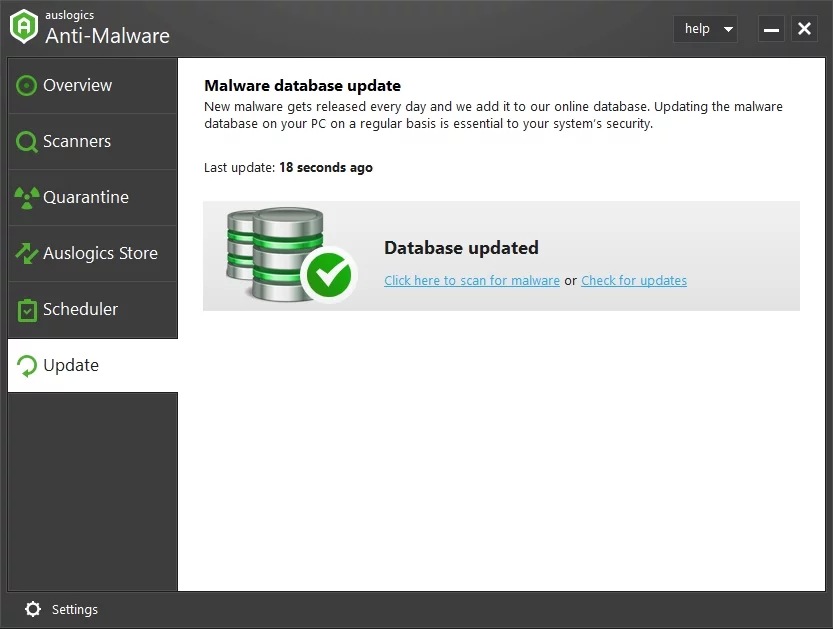Click the Overview target icon in sidebar

[x=27, y=86]
